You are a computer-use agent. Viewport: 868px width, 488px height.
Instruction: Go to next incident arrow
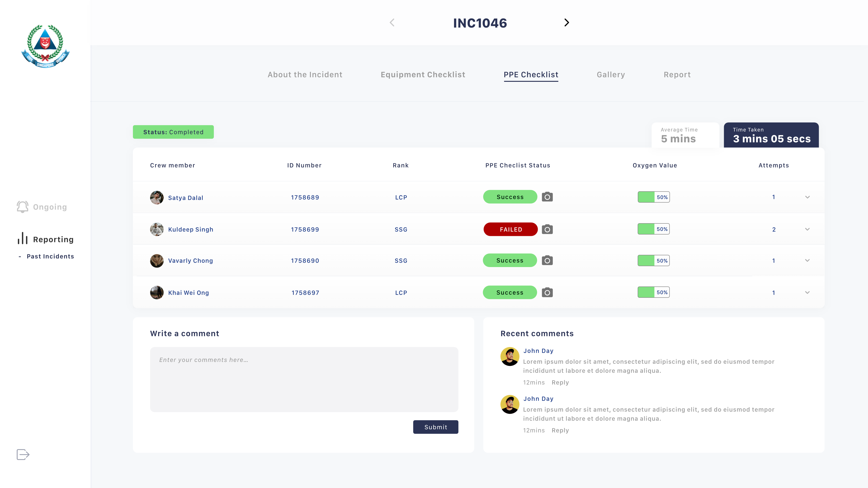pos(566,23)
